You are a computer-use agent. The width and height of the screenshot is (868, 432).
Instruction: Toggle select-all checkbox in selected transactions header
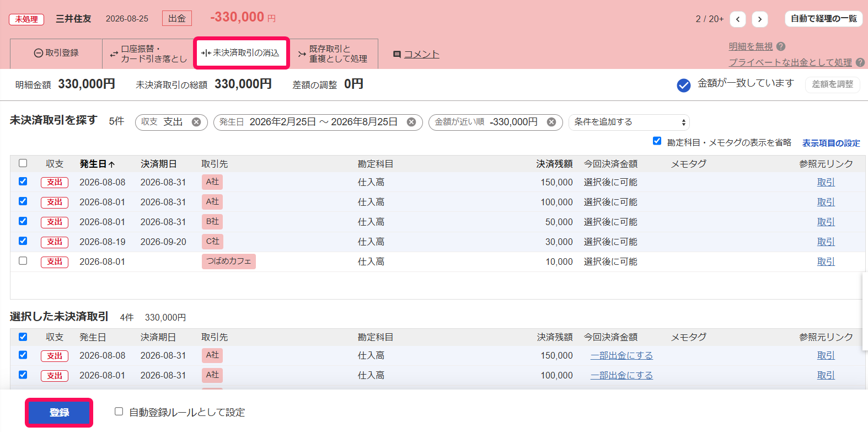pyautogui.click(x=23, y=337)
